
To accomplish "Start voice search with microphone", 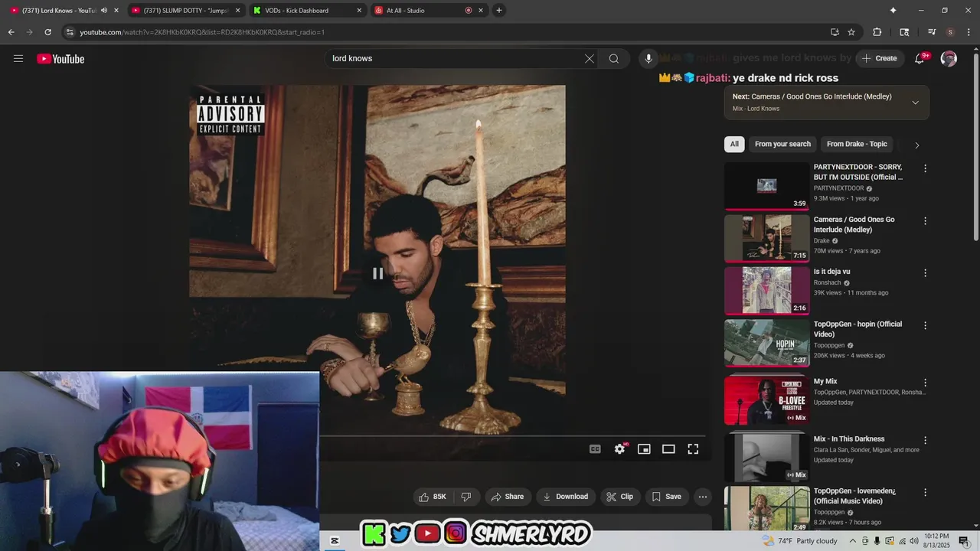I will tap(648, 59).
